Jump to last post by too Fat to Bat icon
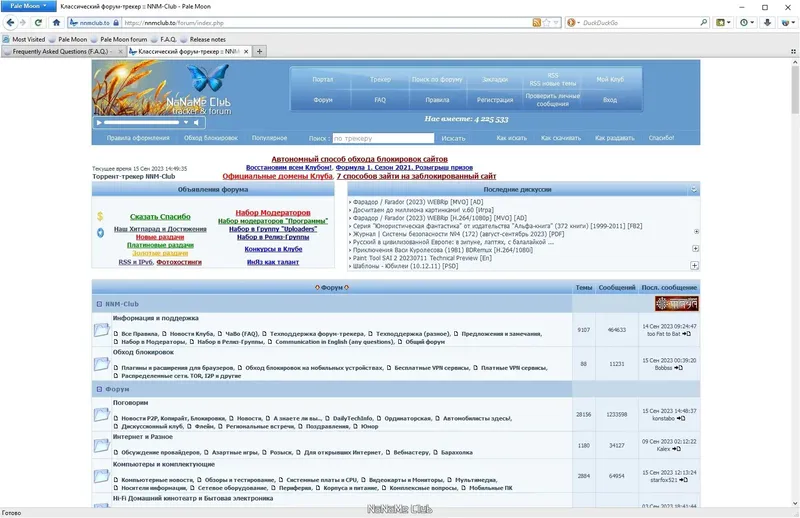The image size is (800, 518). point(687,334)
